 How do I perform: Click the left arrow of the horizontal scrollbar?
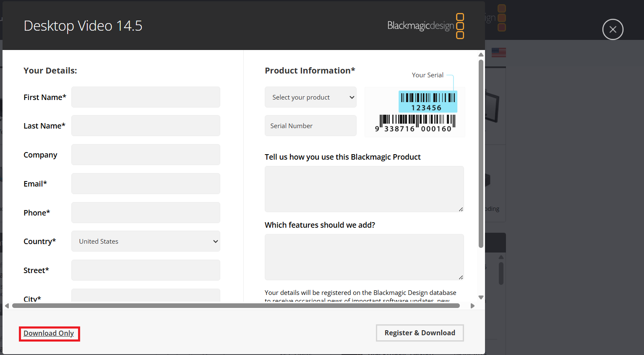(x=6, y=305)
